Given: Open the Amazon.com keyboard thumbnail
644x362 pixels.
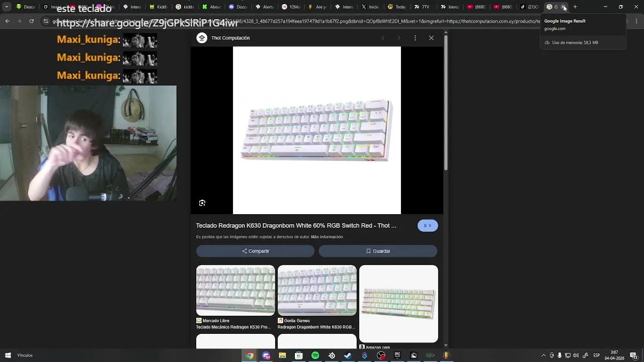Looking at the screenshot, I should [x=398, y=304].
